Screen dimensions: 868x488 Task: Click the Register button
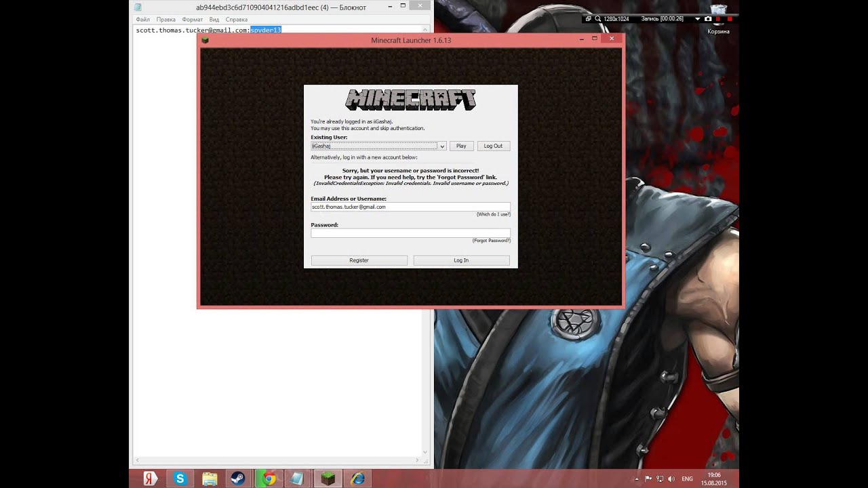point(359,260)
